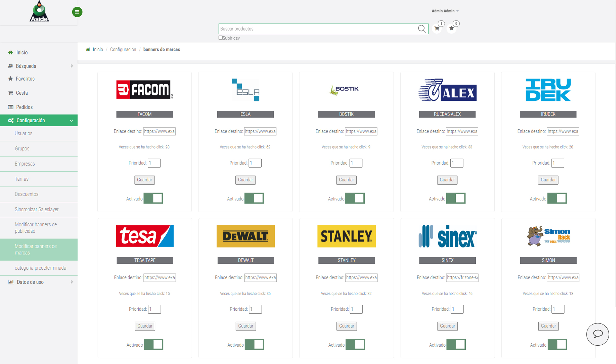The image size is (616, 364).
Task: Open the Admin Admin user dropdown
Action: click(445, 11)
